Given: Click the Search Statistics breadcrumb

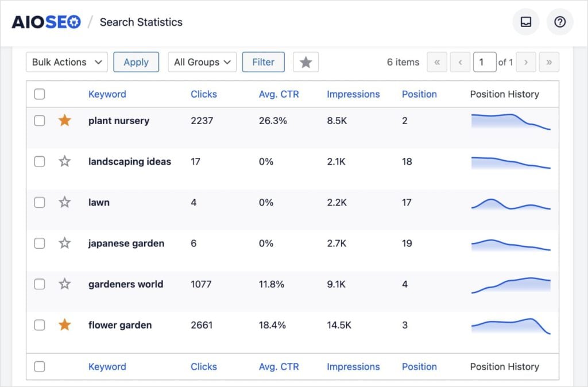Looking at the screenshot, I should (x=141, y=22).
